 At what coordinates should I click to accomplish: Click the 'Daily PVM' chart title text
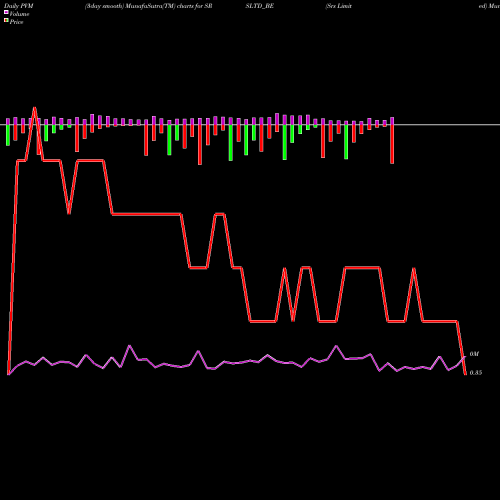[x=19, y=6]
